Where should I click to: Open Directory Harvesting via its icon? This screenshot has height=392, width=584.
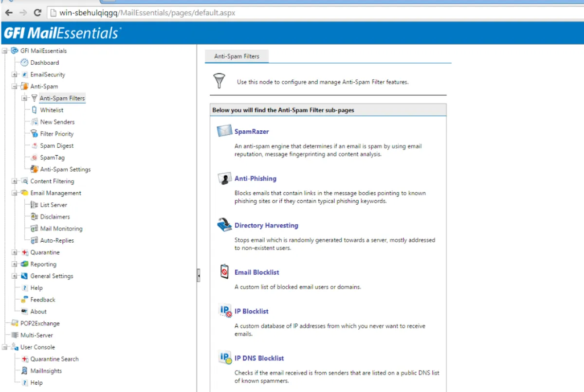tap(224, 225)
